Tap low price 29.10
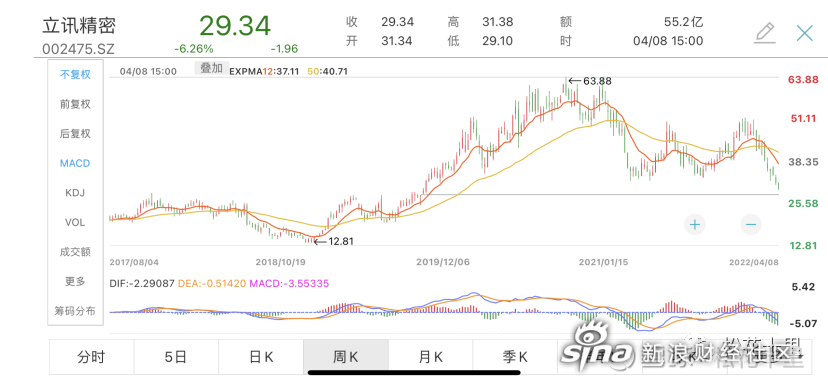This screenshot has height=383, width=828. (497, 41)
